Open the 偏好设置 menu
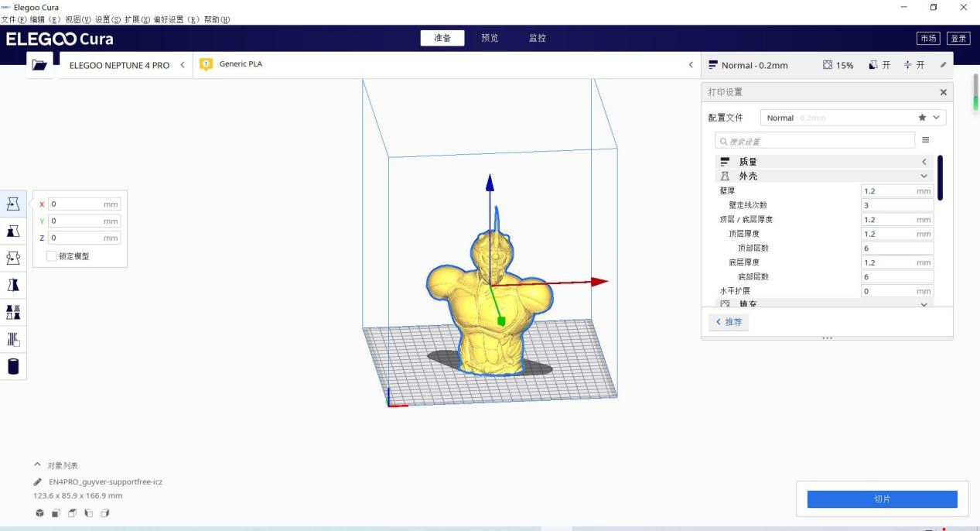The height and width of the screenshot is (531, 980). tap(177, 19)
